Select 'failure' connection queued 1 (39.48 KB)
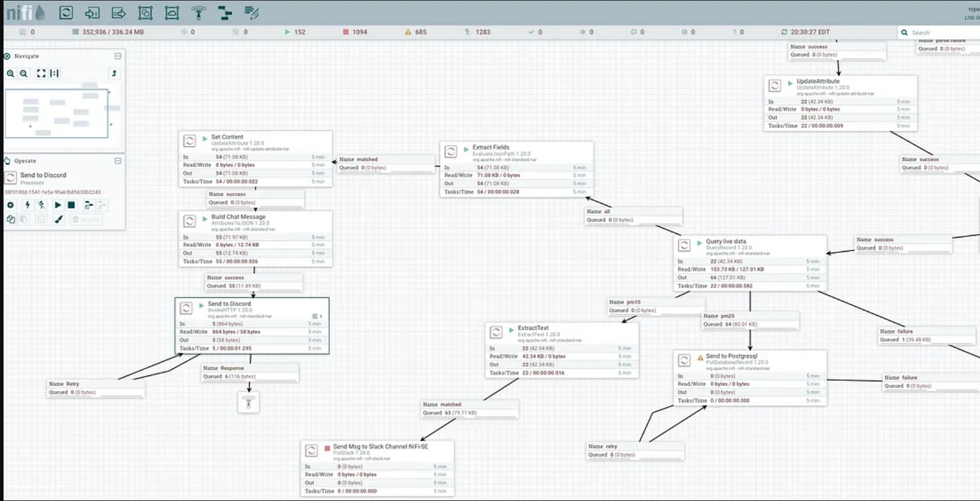 927,335
